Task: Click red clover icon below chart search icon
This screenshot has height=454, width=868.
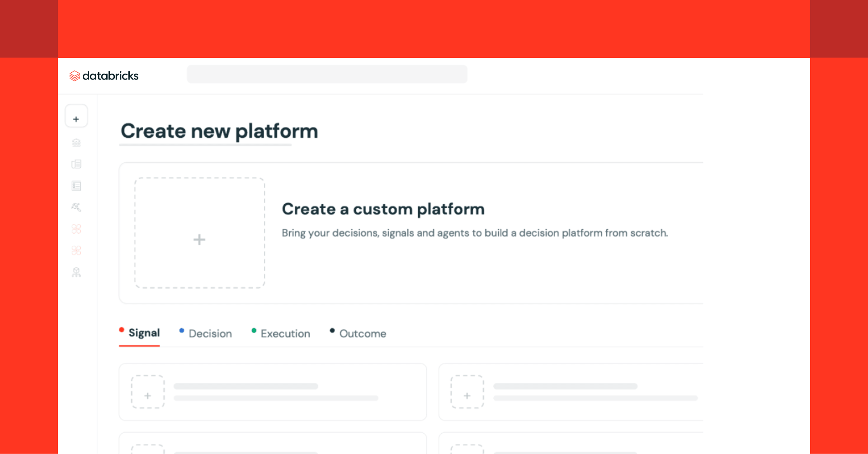Action: pos(76,229)
